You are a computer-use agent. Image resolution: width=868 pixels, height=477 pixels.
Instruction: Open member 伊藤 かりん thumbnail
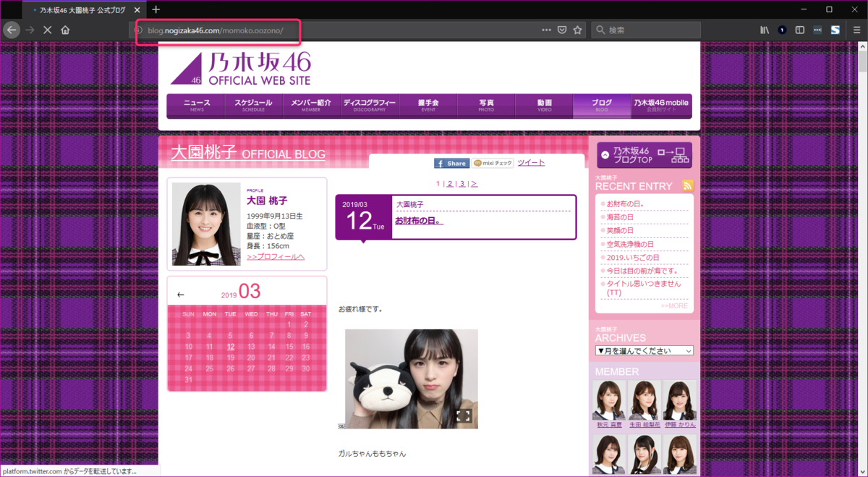pyautogui.click(x=679, y=400)
